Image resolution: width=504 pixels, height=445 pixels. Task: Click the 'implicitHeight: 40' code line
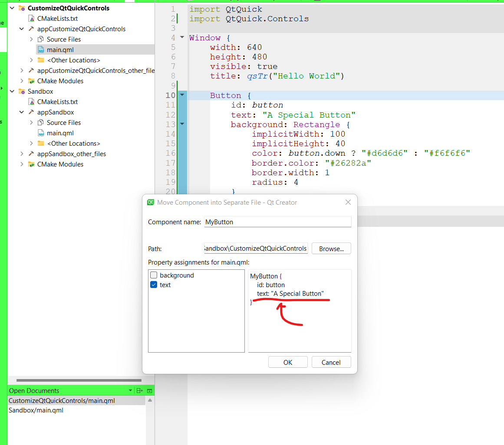(x=299, y=144)
